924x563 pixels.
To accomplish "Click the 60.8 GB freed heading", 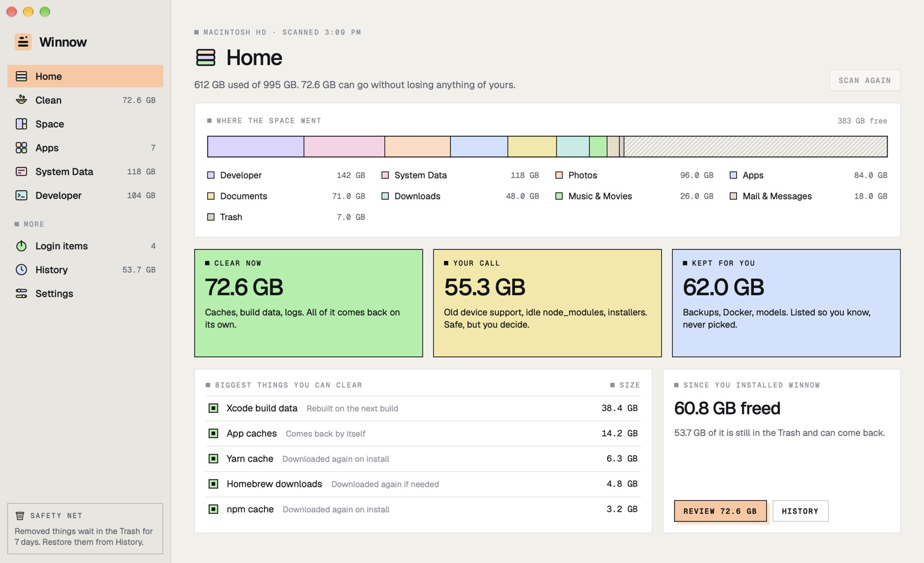I will (x=727, y=408).
